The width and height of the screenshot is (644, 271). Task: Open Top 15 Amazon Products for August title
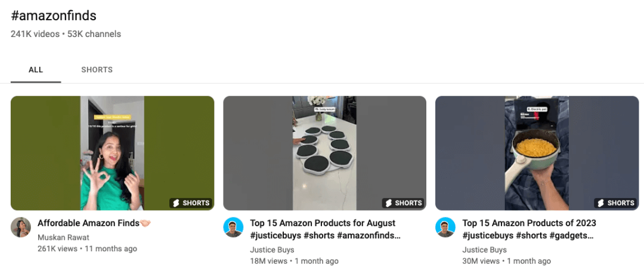pyautogui.click(x=326, y=229)
